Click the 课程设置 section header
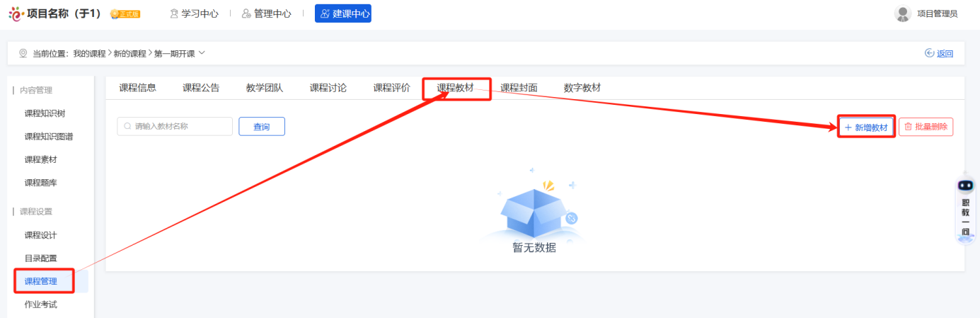The height and width of the screenshot is (318, 980). (x=35, y=212)
